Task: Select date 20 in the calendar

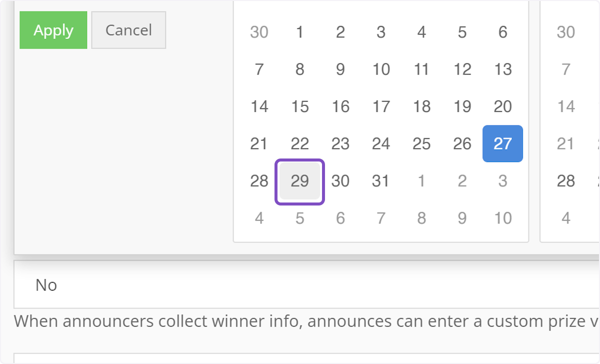Action: [502, 106]
